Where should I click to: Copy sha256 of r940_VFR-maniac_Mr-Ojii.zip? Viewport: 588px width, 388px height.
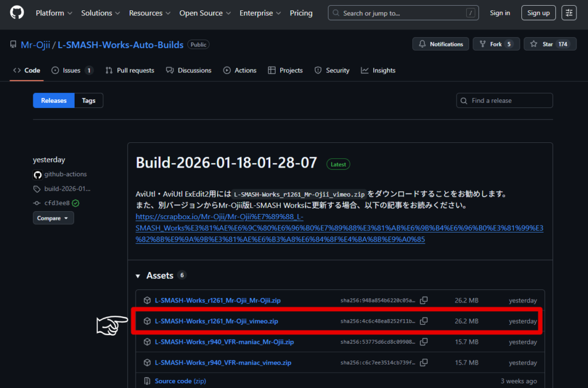click(x=424, y=342)
